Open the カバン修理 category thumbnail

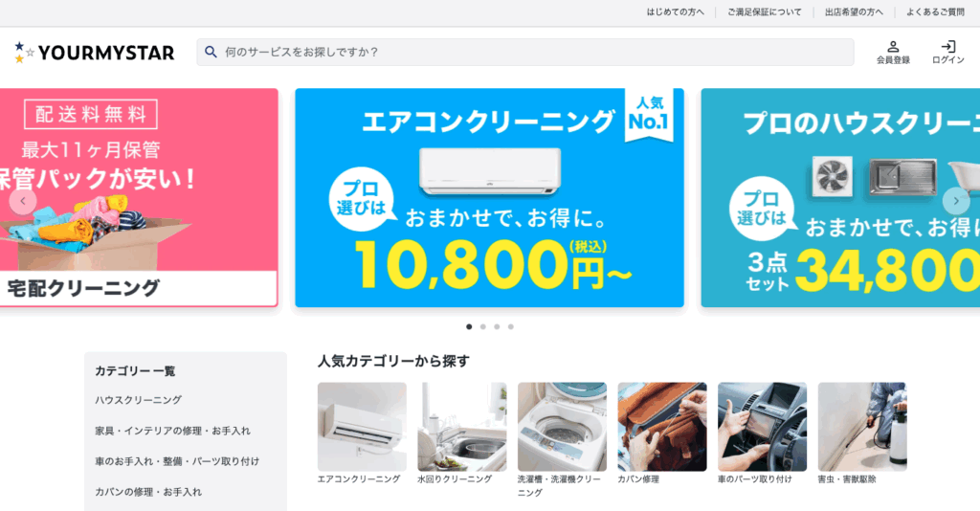[662, 427]
